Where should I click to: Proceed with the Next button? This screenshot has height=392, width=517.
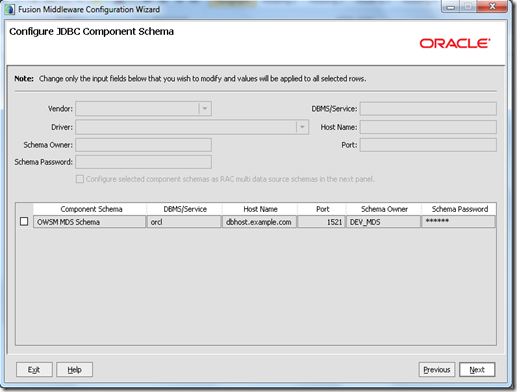pos(477,369)
